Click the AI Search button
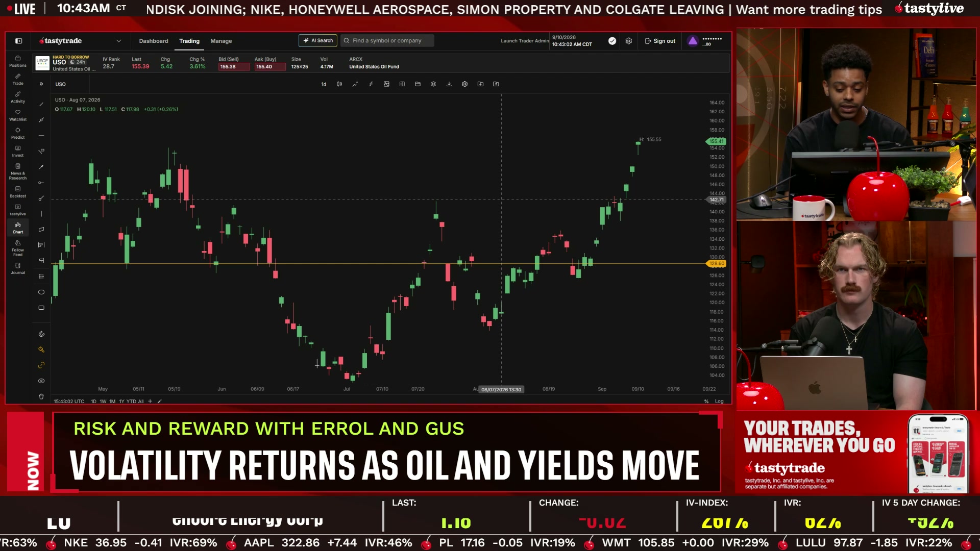Viewport: 980px width, 551px height. [318, 41]
